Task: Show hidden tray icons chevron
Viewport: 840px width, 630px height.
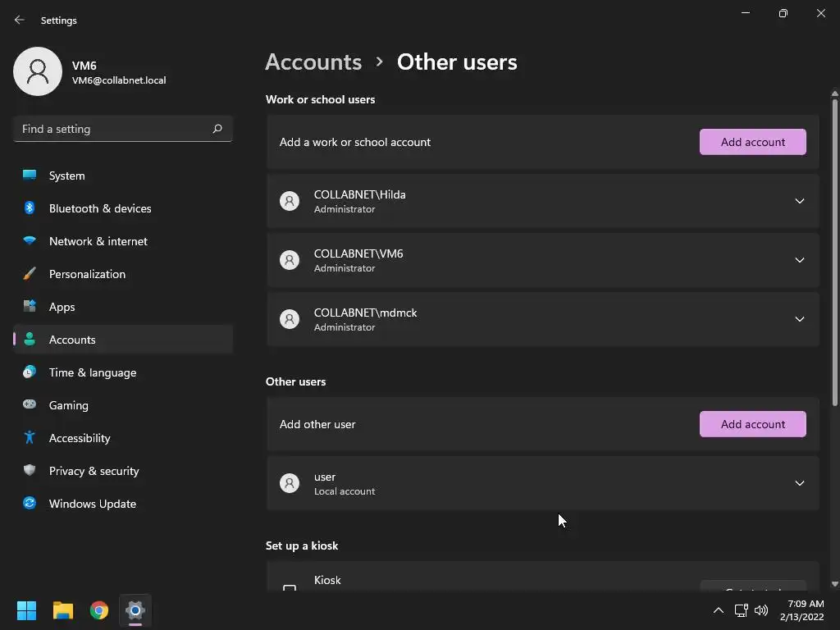Action: tap(719, 610)
